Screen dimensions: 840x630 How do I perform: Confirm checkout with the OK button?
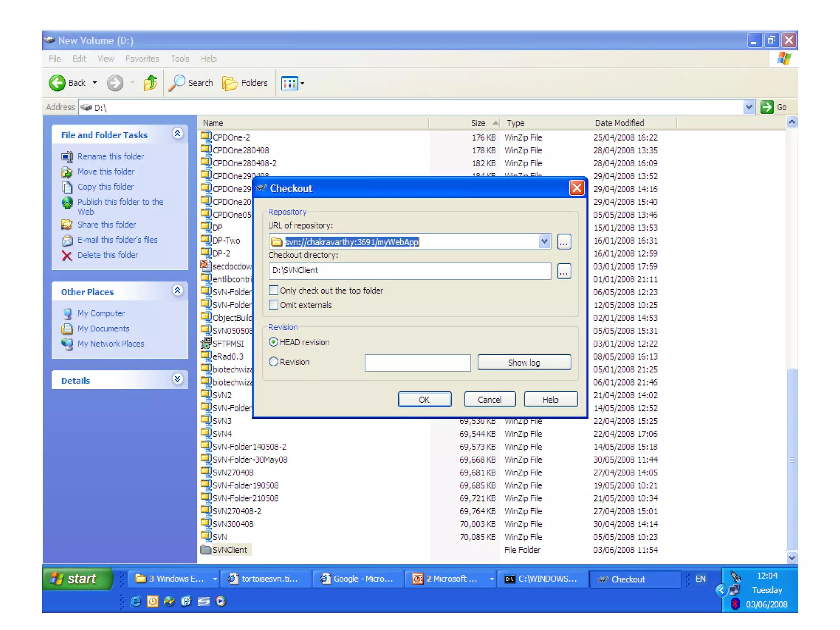pyautogui.click(x=424, y=399)
